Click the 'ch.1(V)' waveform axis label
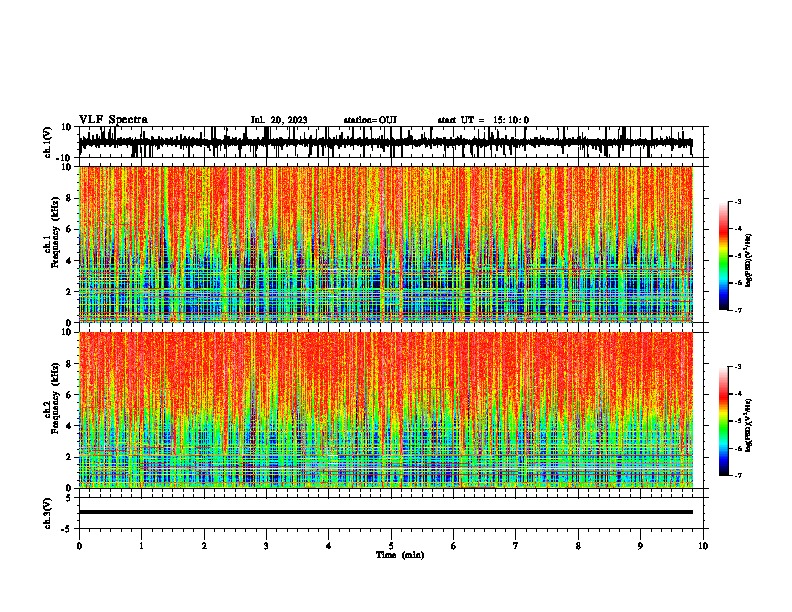 click(48, 142)
